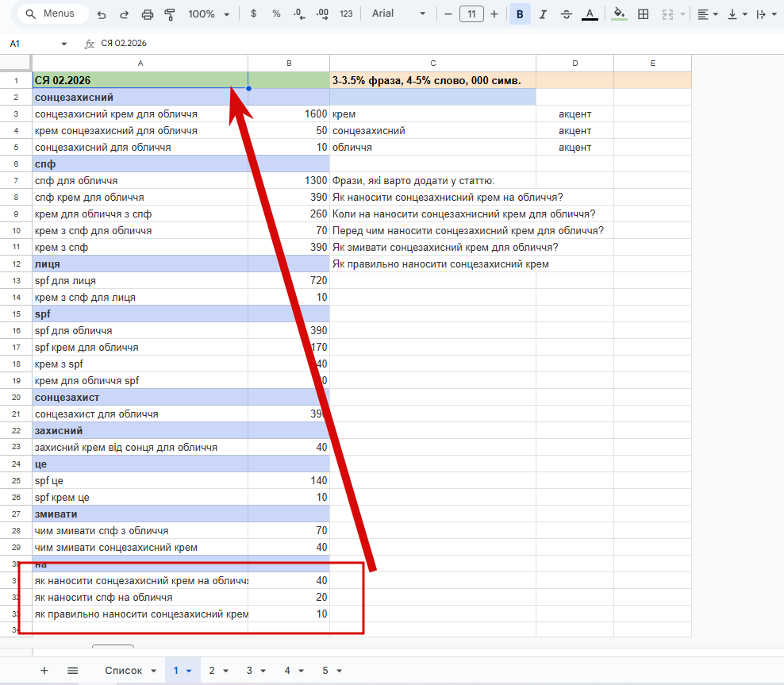This screenshot has height=685, width=784.
Task: Select cell Як змивати сонцезахисний крем для обличчя?
Action: pos(433,248)
